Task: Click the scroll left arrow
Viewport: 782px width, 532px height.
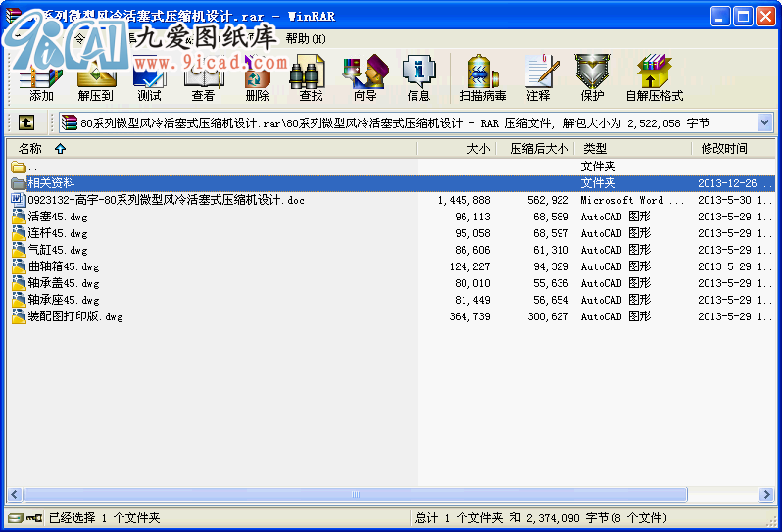Action: pos(15,494)
